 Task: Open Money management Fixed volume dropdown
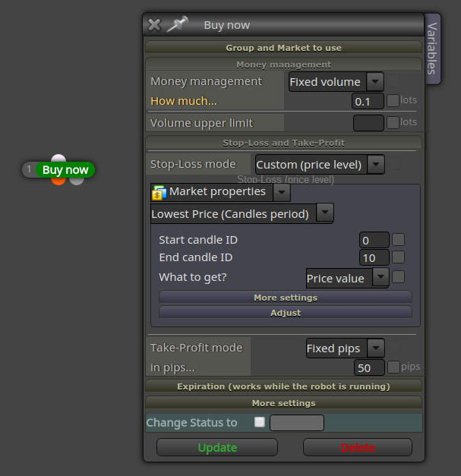(x=336, y=82)
